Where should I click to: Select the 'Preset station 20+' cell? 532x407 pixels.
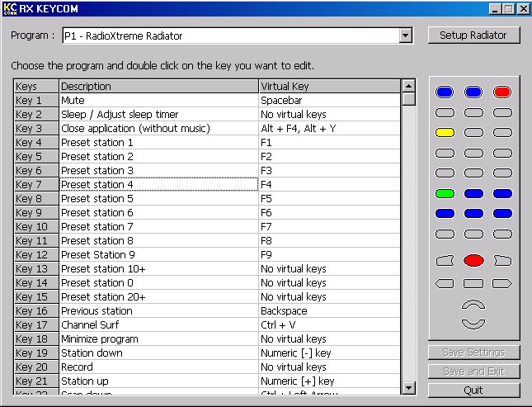(159, 296)
